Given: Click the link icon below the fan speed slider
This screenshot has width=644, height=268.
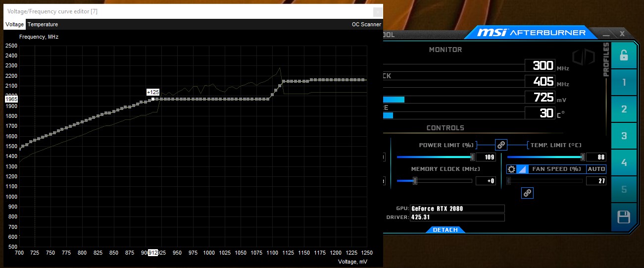Looking at the screenshot, I should pos(528,193).
